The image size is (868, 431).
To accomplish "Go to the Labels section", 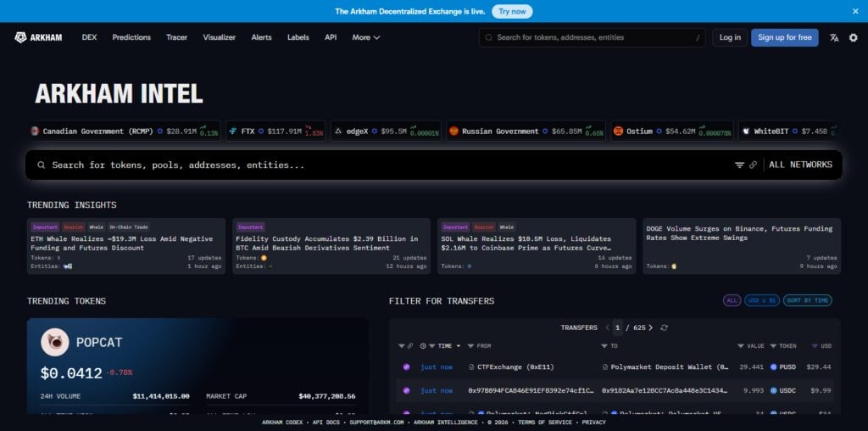I will (x=298, y=37).
